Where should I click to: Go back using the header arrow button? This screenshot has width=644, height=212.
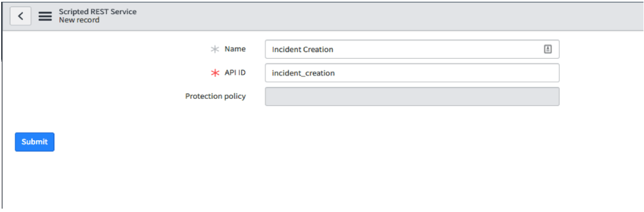(x=21, y=16)
